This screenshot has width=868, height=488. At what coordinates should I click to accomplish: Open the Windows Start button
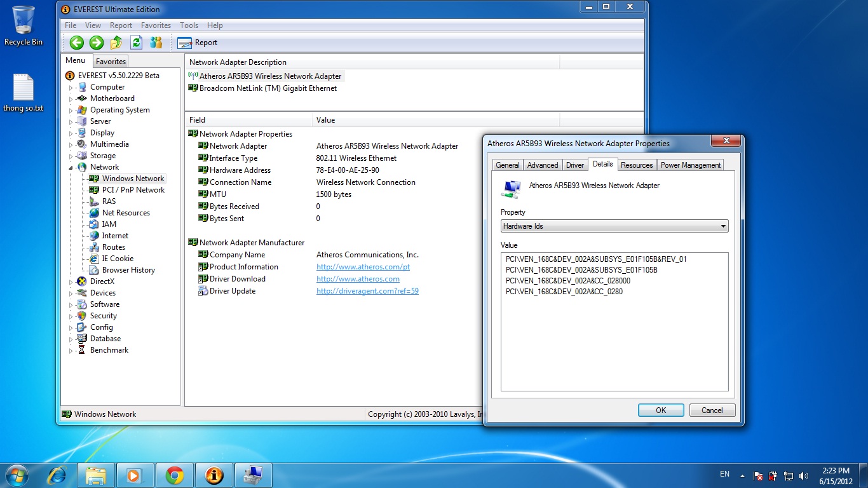click(16, 475)
